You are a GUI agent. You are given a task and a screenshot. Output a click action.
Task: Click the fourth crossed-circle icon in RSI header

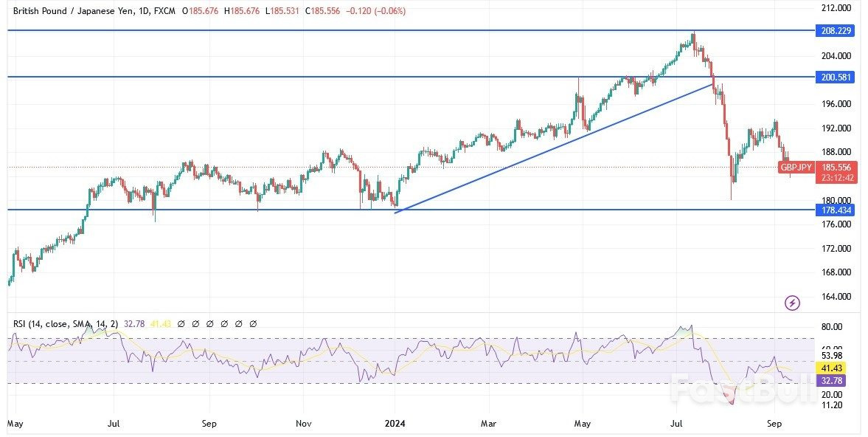pos(224,323)
